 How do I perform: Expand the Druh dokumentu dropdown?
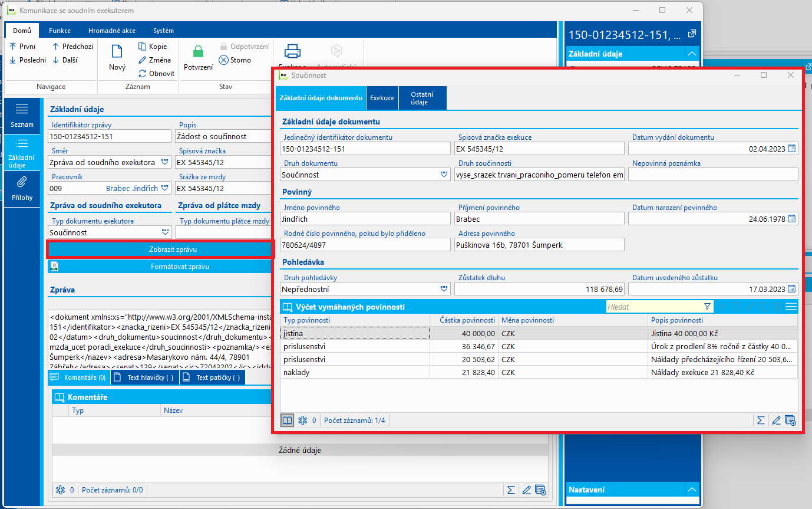coord(443,175)
